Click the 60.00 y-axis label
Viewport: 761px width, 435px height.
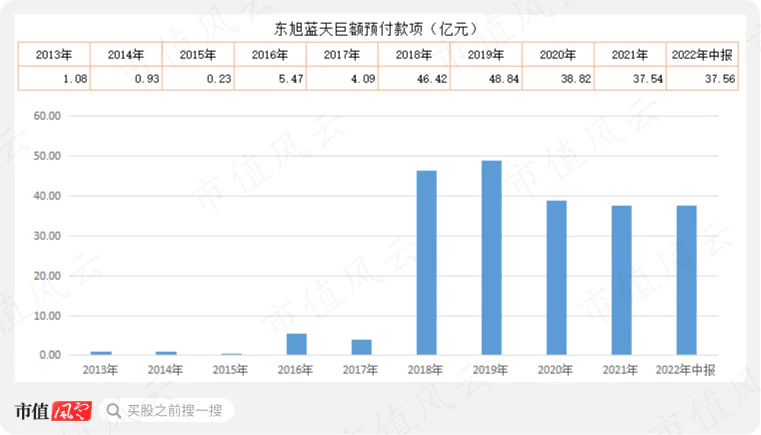[x=47, y=116]
